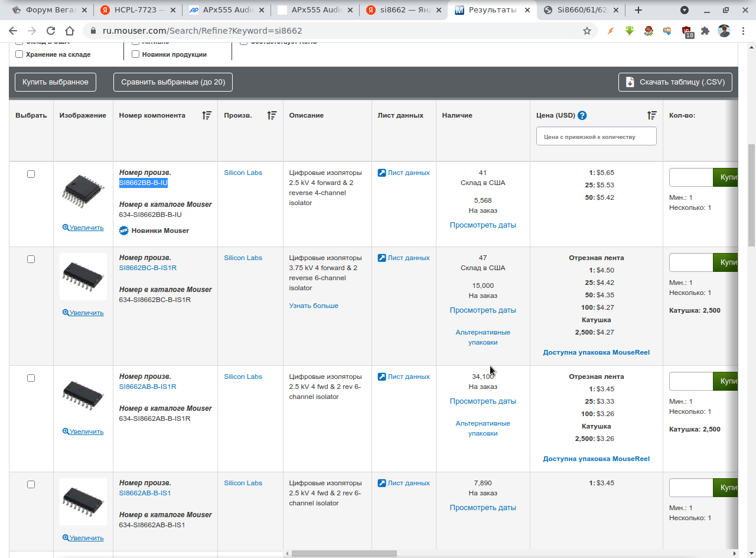Click Просмотреть даты for SI8662BB-B-IU
This screenshot has width=756, height=558.
pyautogui.click(x=483, y=225)
